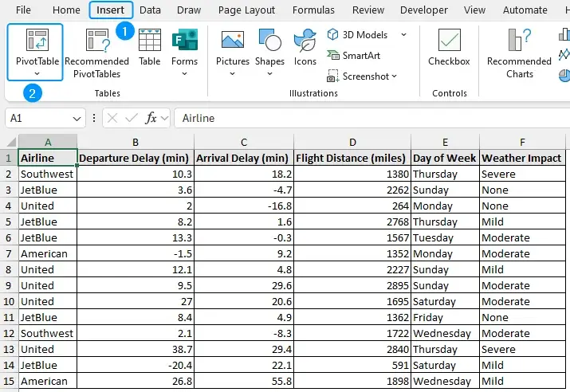Image resolution: width=570 pixels, height=392 pixels.
Task: Insert a SmartArt graphic
Action: (354, 56)
